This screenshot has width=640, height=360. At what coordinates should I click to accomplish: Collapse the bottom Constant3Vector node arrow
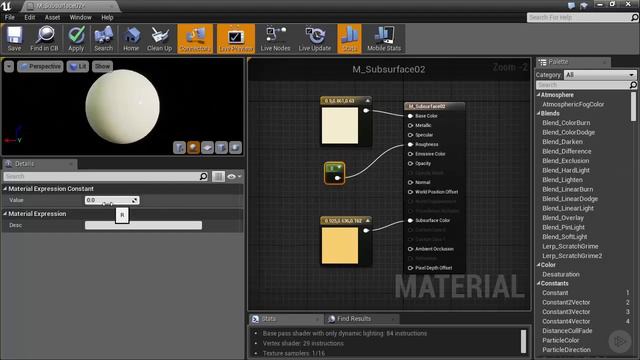click(x=368, y=220)
